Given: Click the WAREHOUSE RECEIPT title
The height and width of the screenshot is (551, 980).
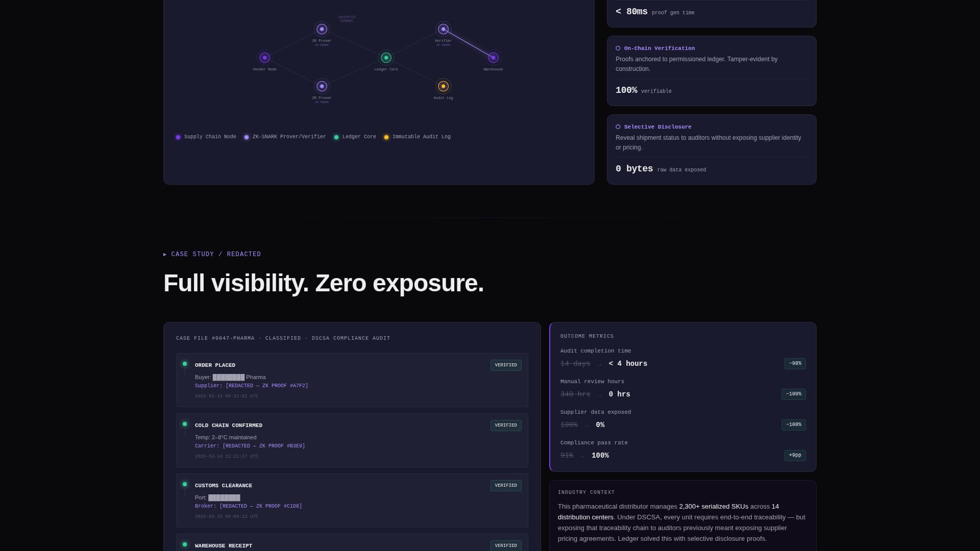Looking at the screenshot, I should coord(224,546).
